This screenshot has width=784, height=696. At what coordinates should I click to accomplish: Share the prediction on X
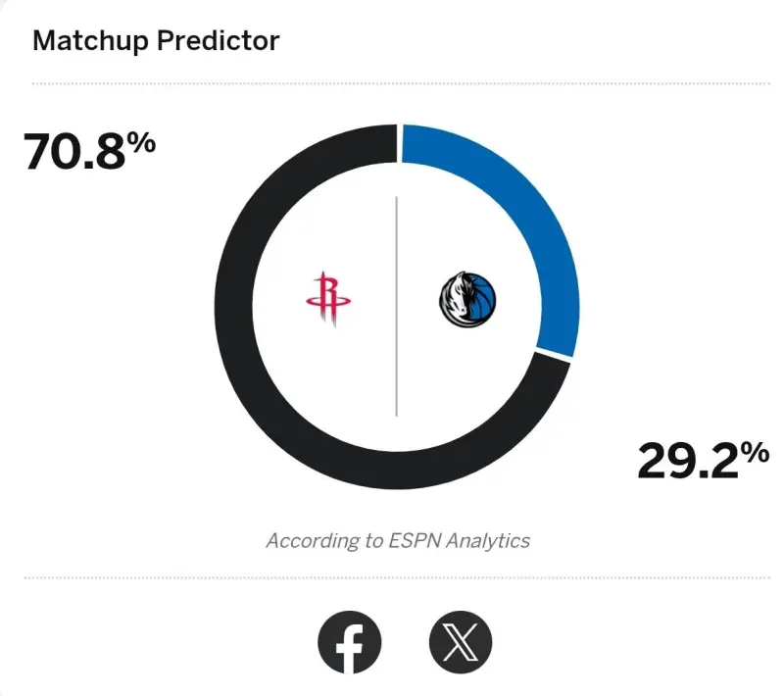tap(460, 644)
